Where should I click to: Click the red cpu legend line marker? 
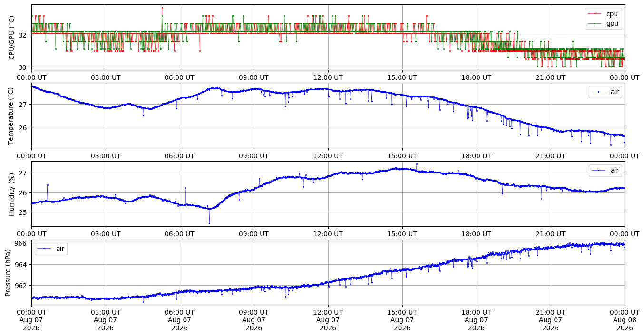tap(595, 14)
